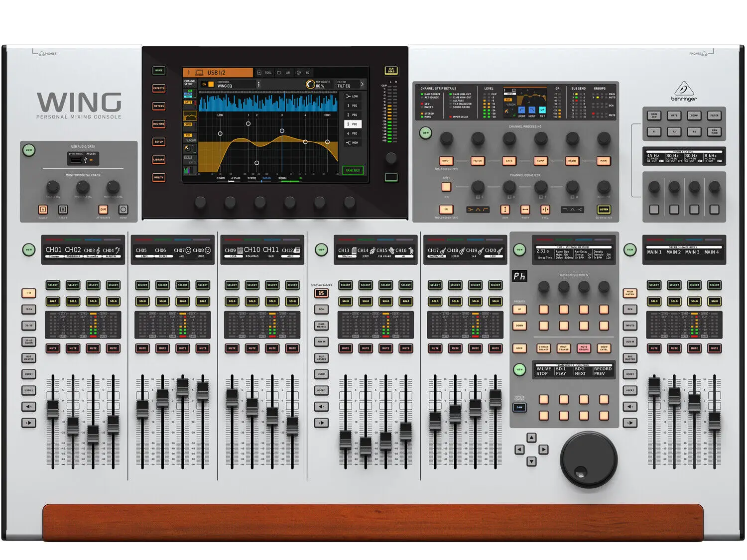Grab the MAIN 1 fader cap
The width and height of the screenshot is (747, 560).
click(654, 387)
